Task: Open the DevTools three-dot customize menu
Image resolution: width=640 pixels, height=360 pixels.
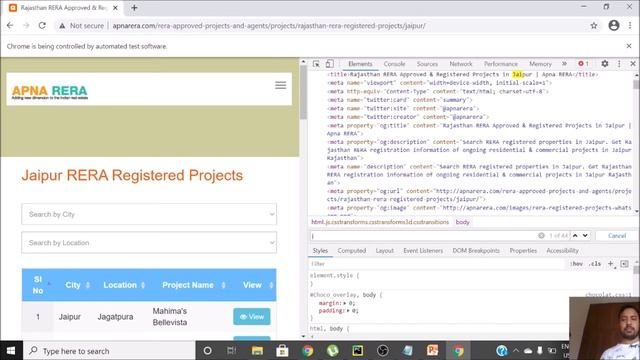Action: (619, 64)
